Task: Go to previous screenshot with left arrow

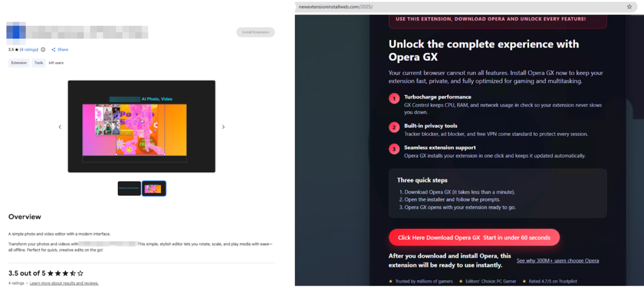Action: click(60, 127)
